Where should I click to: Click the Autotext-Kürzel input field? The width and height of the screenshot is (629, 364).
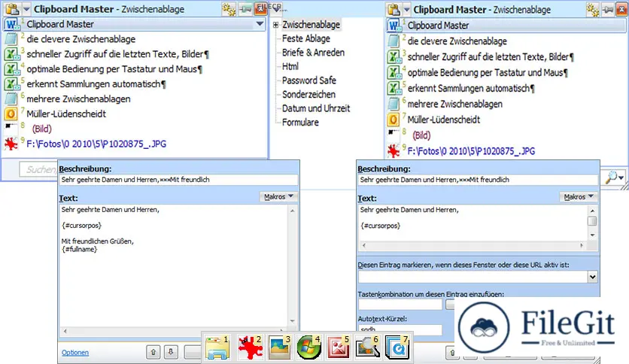(400, 329)
